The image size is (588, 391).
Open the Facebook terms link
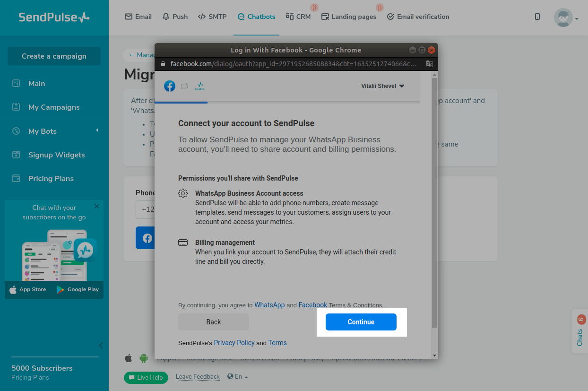(x=312, y=305)
